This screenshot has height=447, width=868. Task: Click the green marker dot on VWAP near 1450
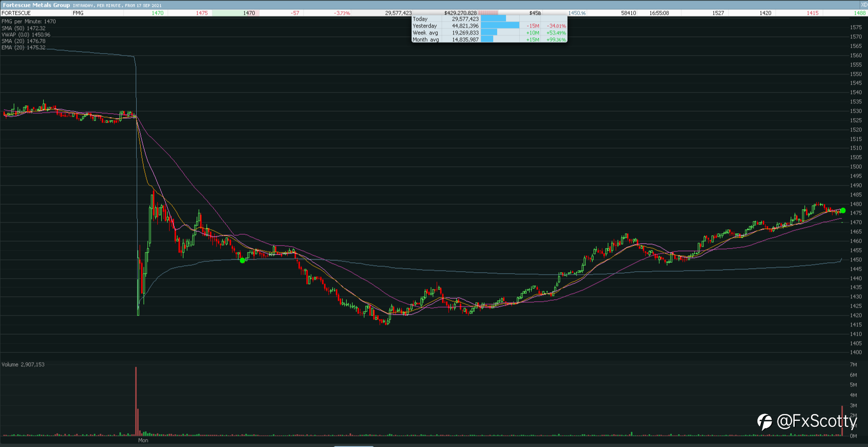click(x=242, y=260)
